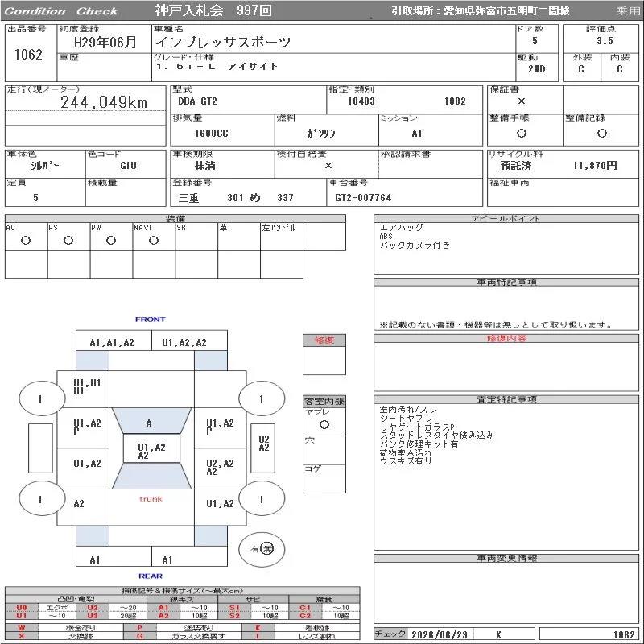
Task: Click note スタッドレスタイヤ積み込み
Action: click(x=436, y=436)
